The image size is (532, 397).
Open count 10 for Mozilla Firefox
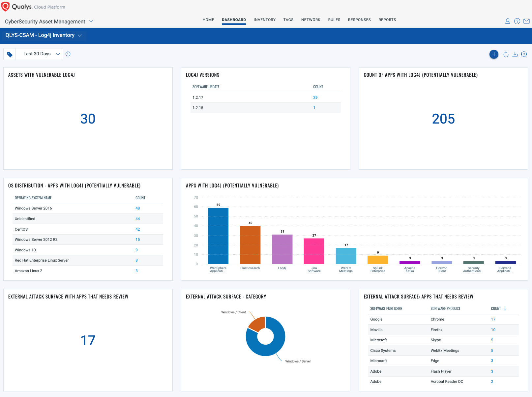(x=493, y=330)
